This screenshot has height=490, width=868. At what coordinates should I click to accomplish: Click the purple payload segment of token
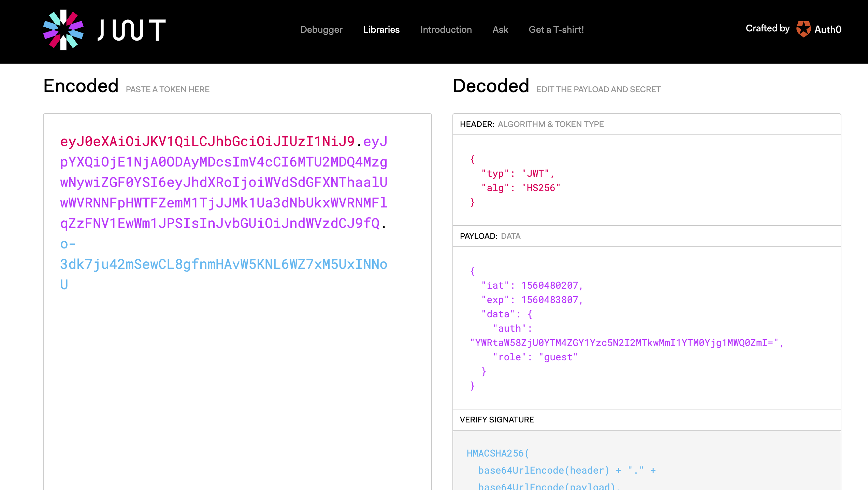(223, 183)
